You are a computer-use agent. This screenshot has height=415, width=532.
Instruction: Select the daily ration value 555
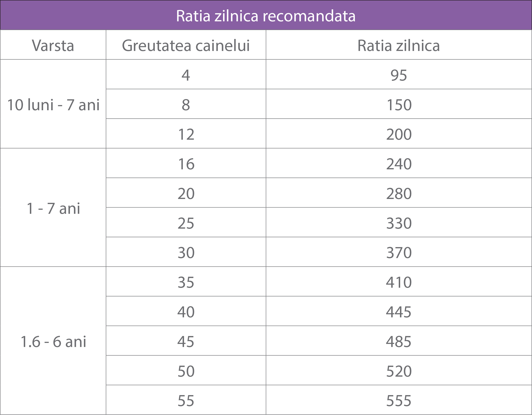pos(399,400)
